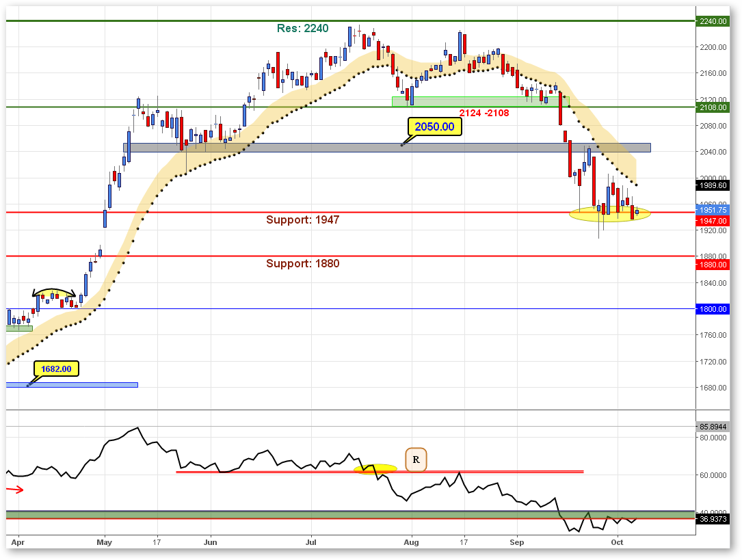Click the Apr date axis label
Image resolution: width=742 pixels, height=560 pixels.
[18, 542]
